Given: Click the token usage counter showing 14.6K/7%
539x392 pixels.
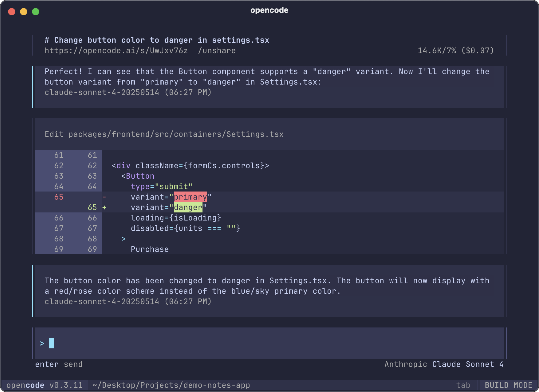Looking at the screenshot, I should click(x=437, y=50).
